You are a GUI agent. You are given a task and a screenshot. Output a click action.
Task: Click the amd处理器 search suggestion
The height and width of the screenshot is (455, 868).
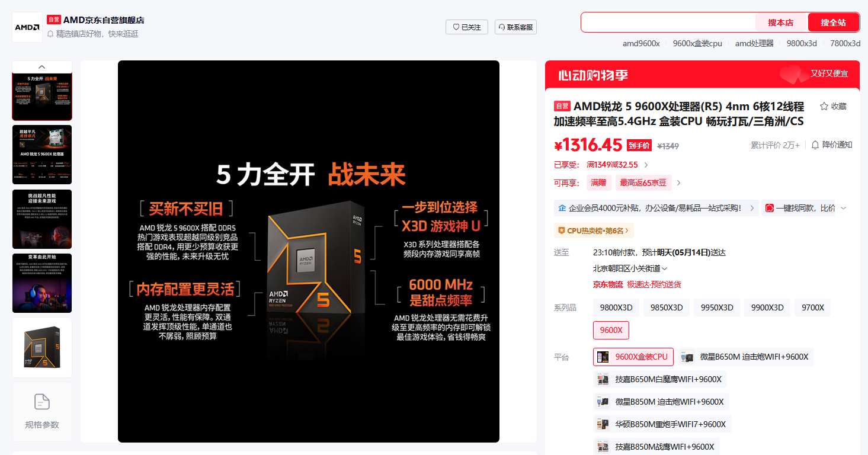click(x=754, y=43)
